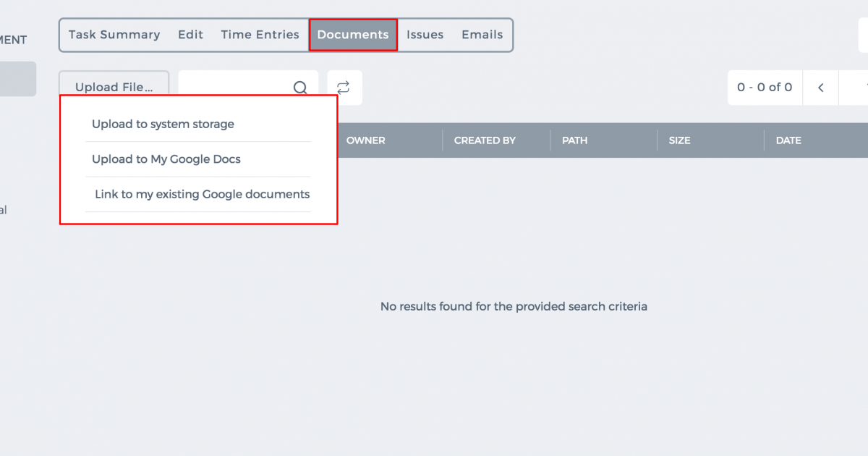
Task: Open the Issues tab
Action: click(425, 35)
